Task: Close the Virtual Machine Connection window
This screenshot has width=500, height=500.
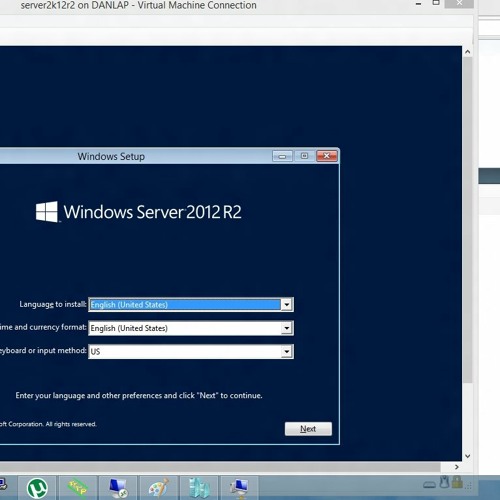Action: coord(459,3)
